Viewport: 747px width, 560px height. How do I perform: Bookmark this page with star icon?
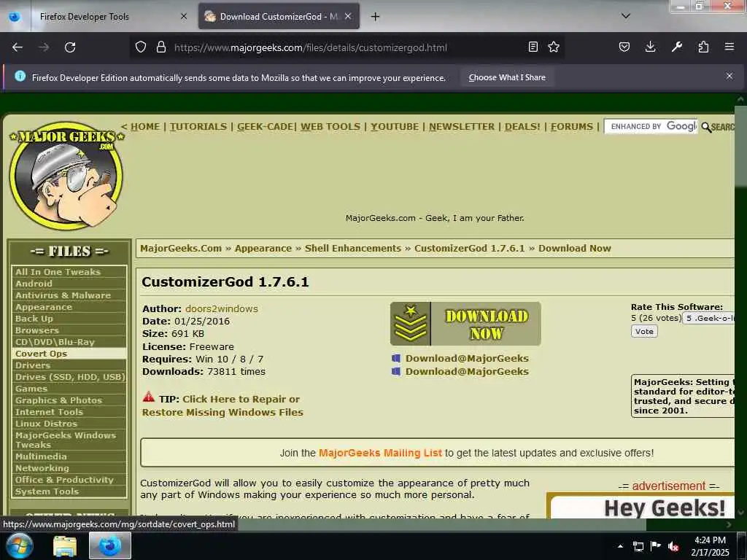554,47
